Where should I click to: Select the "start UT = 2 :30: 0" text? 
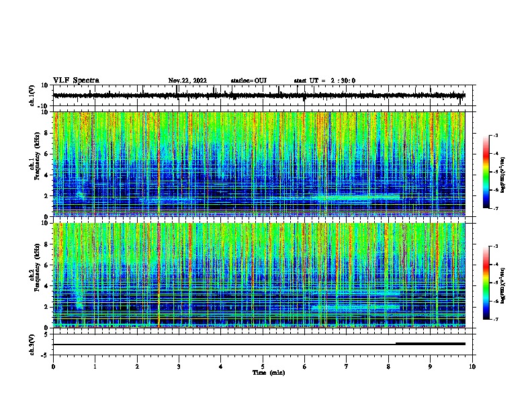[x=324, y=81]
